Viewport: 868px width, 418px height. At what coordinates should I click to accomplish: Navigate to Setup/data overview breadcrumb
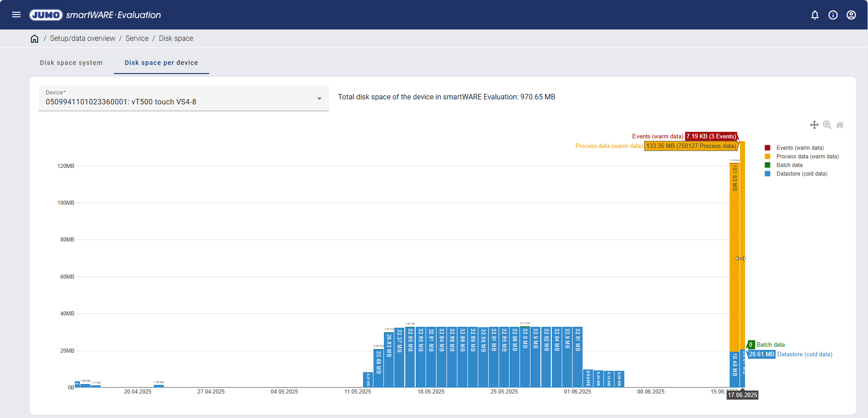coord(83,39)
